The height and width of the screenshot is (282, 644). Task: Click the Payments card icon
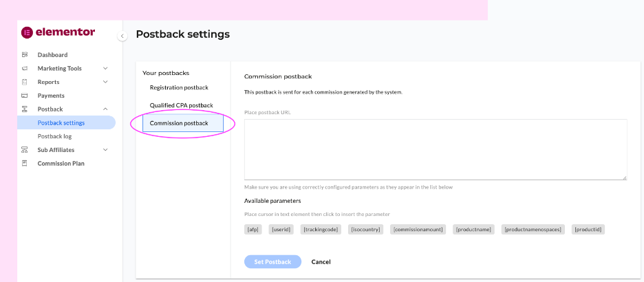tap(25, 96)
